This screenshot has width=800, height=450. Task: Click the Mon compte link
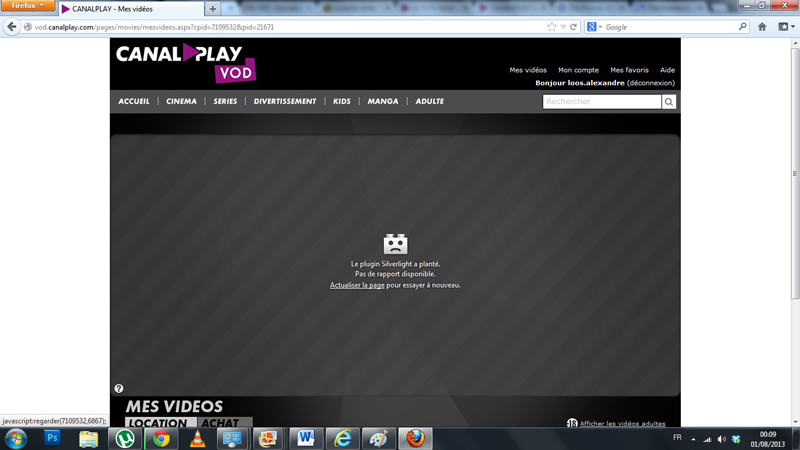coord(578,70)
